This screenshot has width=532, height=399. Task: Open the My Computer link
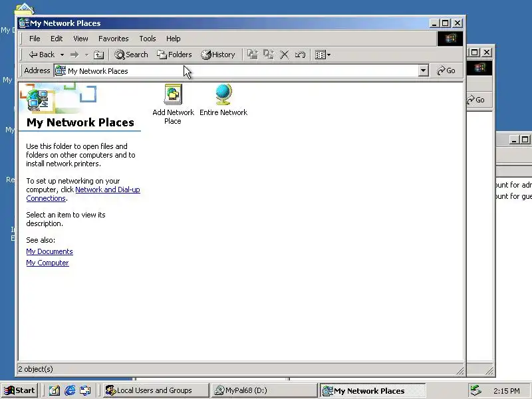coord(47,263)
